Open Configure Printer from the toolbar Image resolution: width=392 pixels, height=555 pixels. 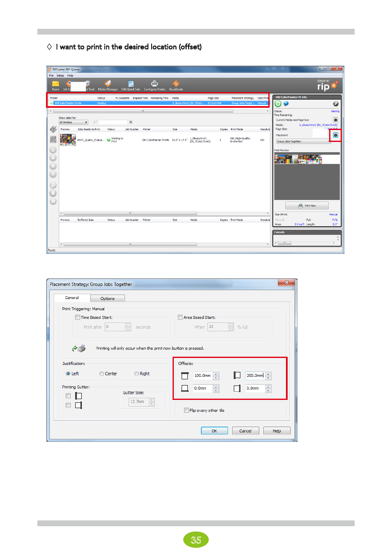(x=154, y=86)
